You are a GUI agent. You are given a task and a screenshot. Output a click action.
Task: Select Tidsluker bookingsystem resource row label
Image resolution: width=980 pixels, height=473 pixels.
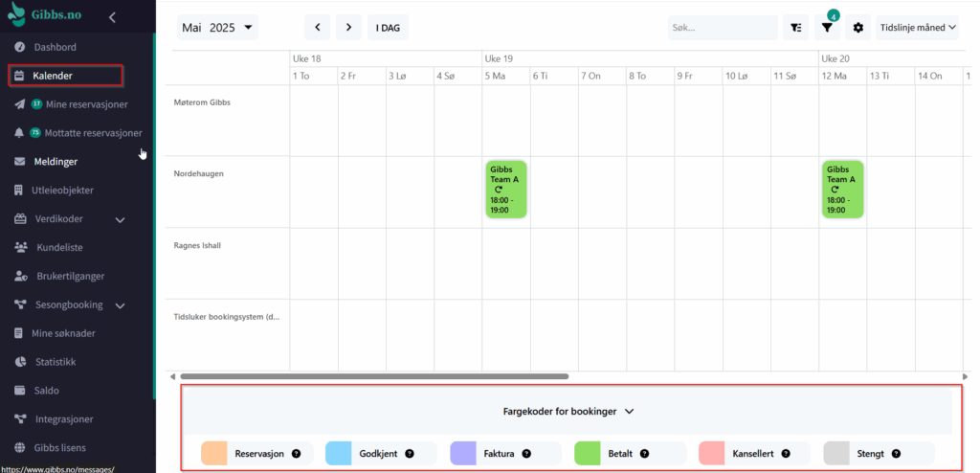tap(227, 317)
